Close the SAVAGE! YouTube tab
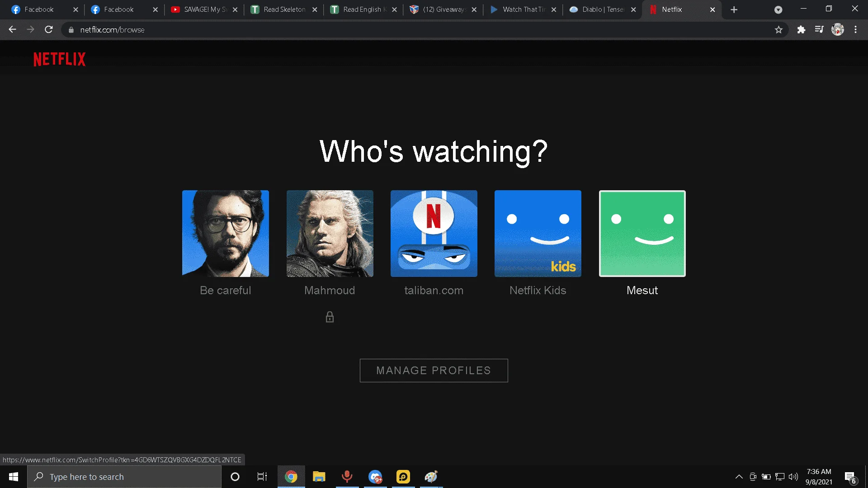The width and height of the screenshot is (868, 488). pos(235,9)
